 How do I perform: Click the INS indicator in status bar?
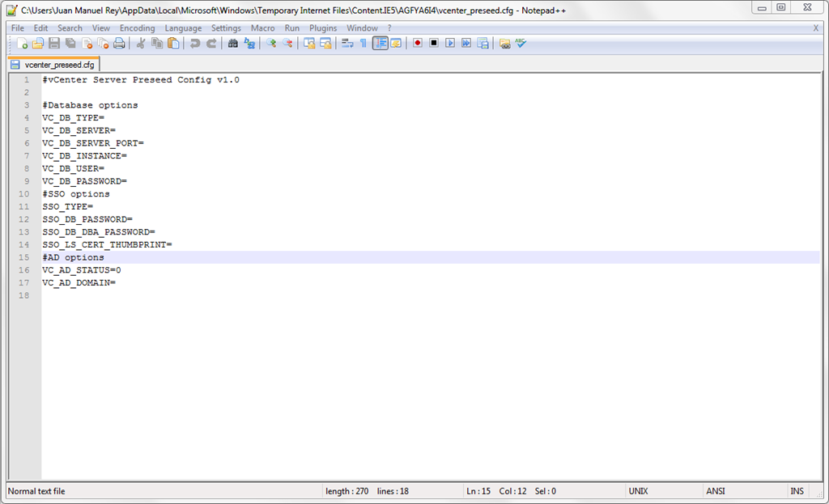[797, 491]
